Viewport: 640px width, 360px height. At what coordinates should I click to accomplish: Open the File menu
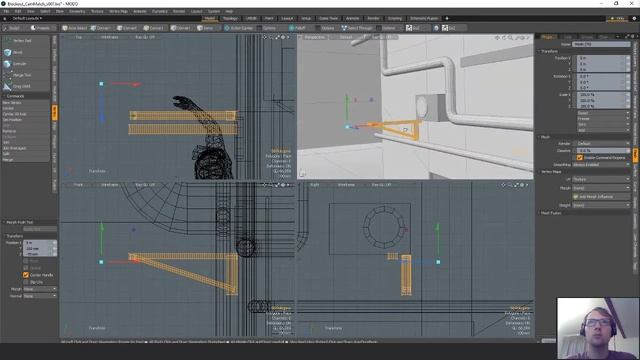6,11
